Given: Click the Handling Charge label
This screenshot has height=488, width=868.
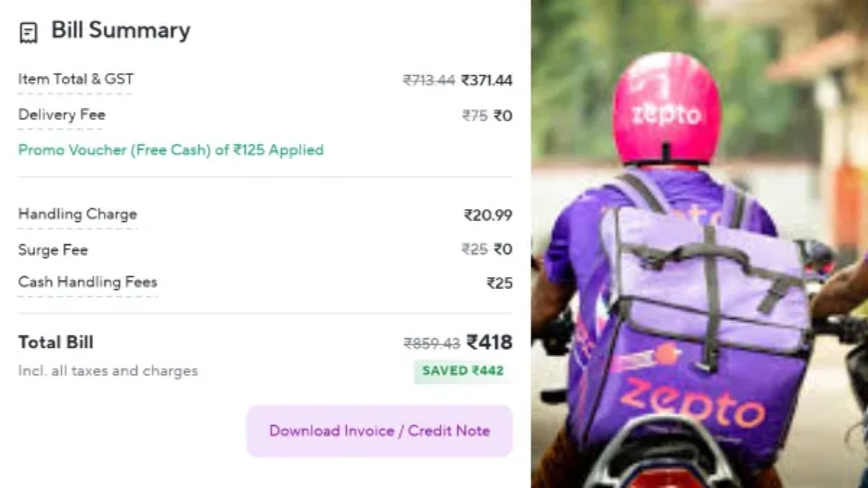Looking at the screenshot, I should coord(77,214).
